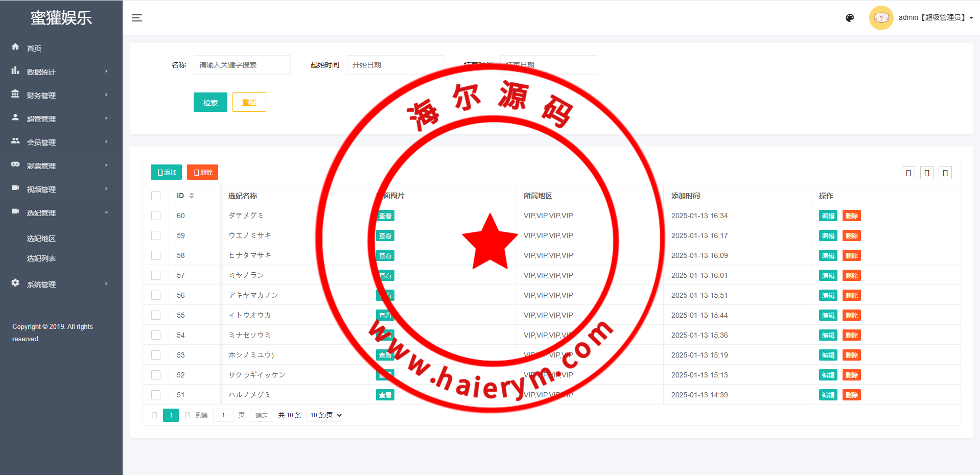This screenshot has height=475, width=980.
Task: Open the 10 条/页 page size dropdown
Action: click(x=325, y=415)
